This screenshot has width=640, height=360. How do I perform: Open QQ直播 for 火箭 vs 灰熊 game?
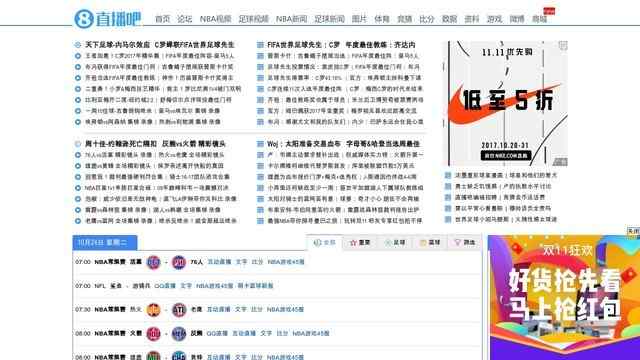pyautogui.click(x=217, y=333)
